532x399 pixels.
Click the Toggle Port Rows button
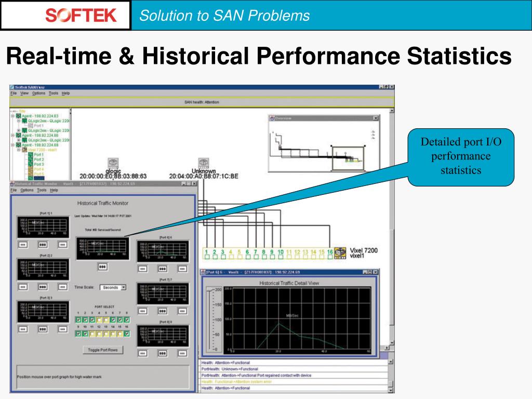[103, 350]
